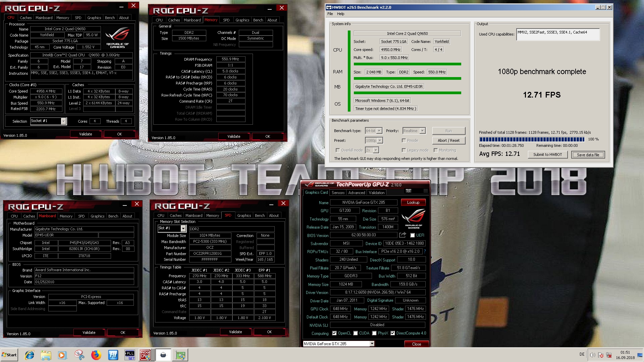
Task: Open Internet Explorer from the taskbar
Action: click(30, 355)
